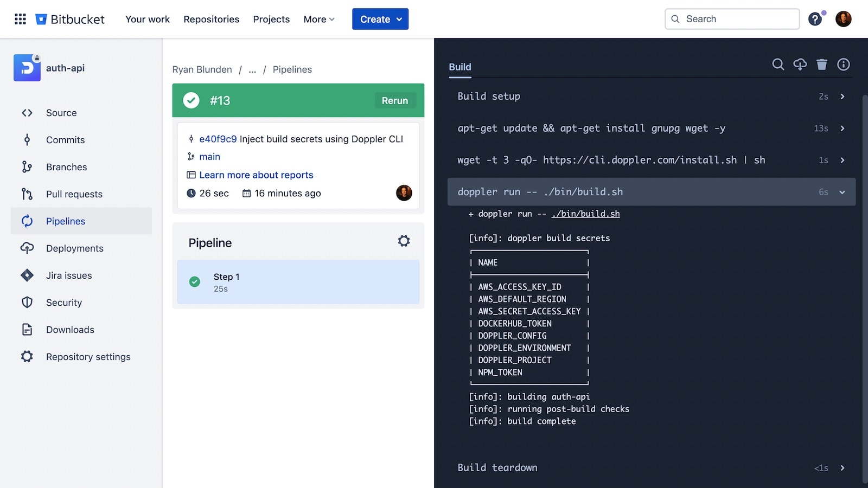Image resolution: width=868 pixels, height=488 pixels.
Task: Open the Atlassian app switcher grid
Action: [x=20, y=19]
